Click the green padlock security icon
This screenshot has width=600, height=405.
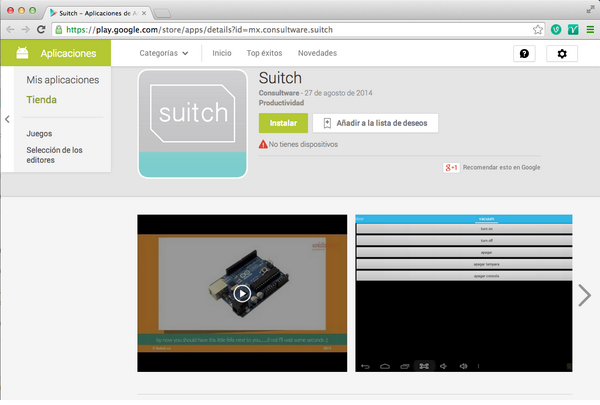(x=59, y=29)
